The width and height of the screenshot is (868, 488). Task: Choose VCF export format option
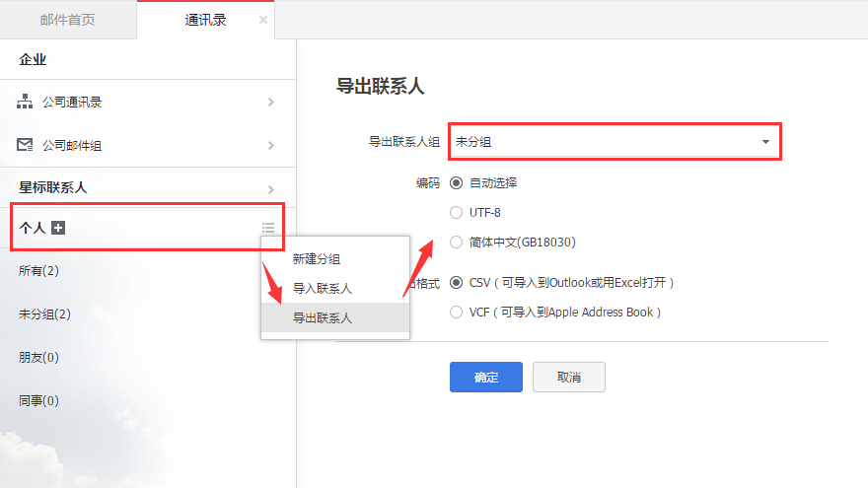[x=456, y=313]
